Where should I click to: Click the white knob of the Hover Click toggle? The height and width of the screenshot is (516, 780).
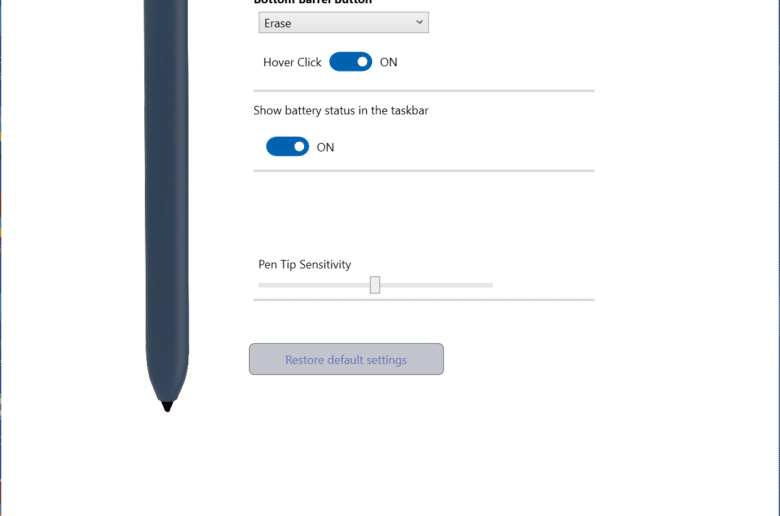tap(362, 62)
